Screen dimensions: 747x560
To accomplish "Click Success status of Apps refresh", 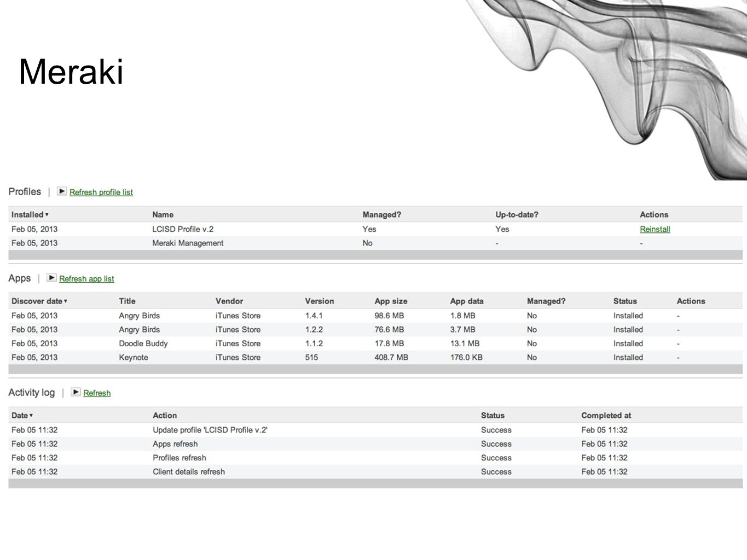I will (x=496, y=444).
